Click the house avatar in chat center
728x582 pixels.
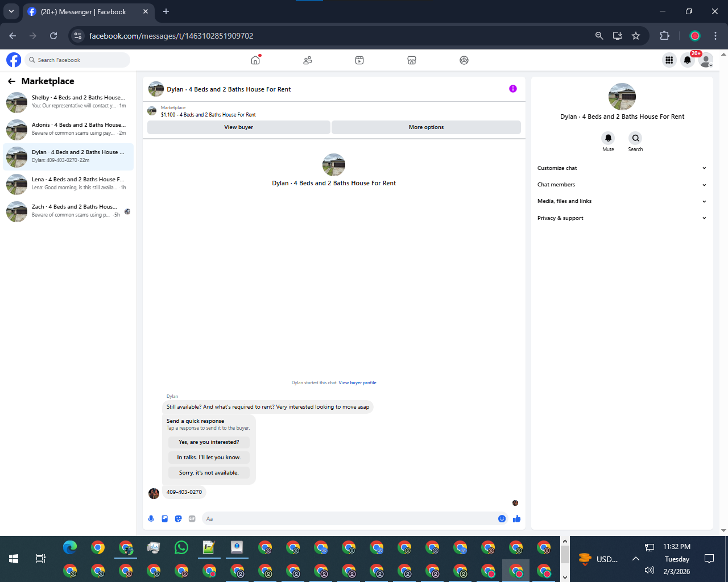pos(334,165)
